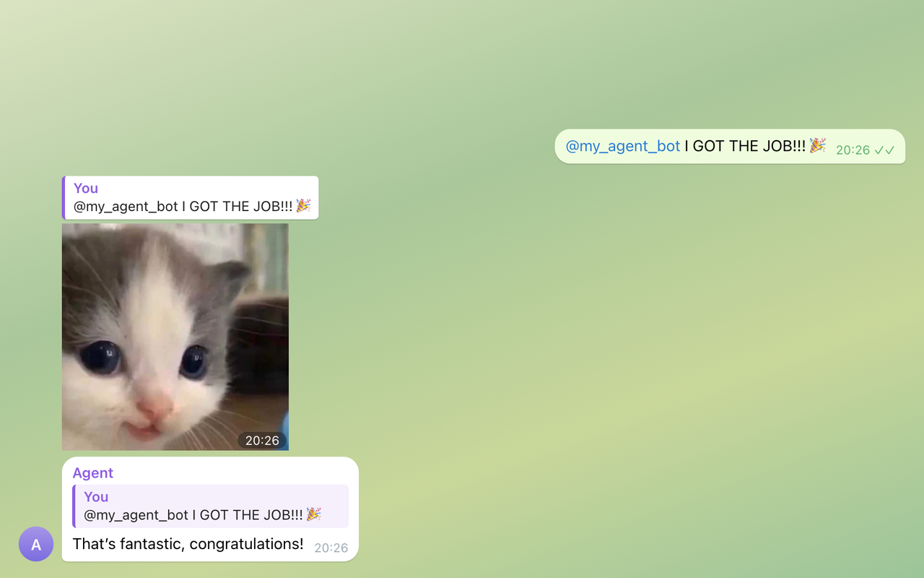
Task: Jump to the quoted message inside Agent's text reply
Action: click(x=211, y=506)
